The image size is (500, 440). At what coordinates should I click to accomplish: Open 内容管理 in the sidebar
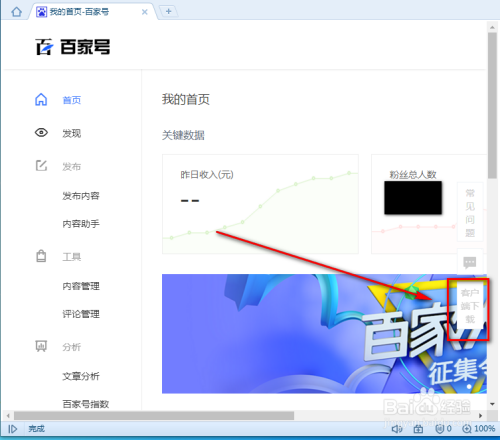81,286
